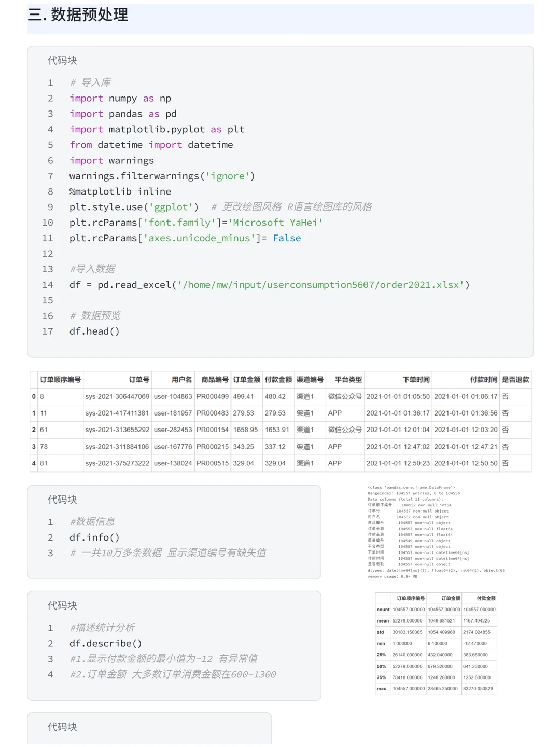Click row index 4 of the dataframe
The height and width of the screenshot is (747, 560).
click(34, 463)
